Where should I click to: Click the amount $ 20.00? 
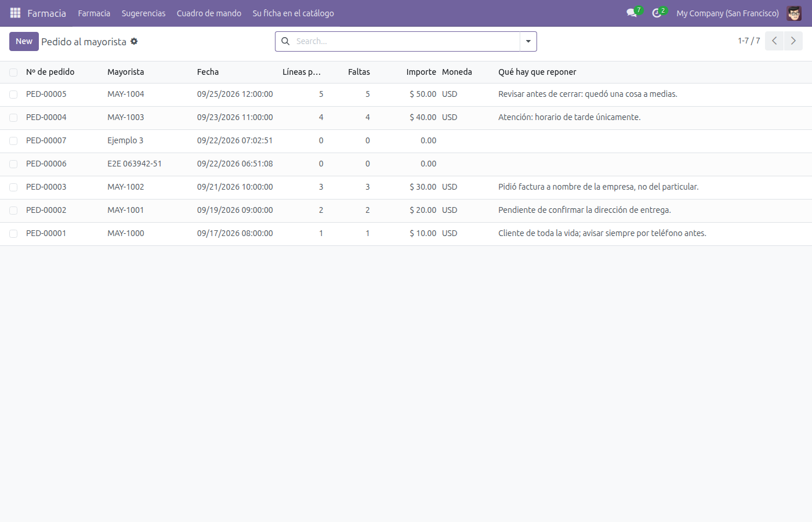423,210
